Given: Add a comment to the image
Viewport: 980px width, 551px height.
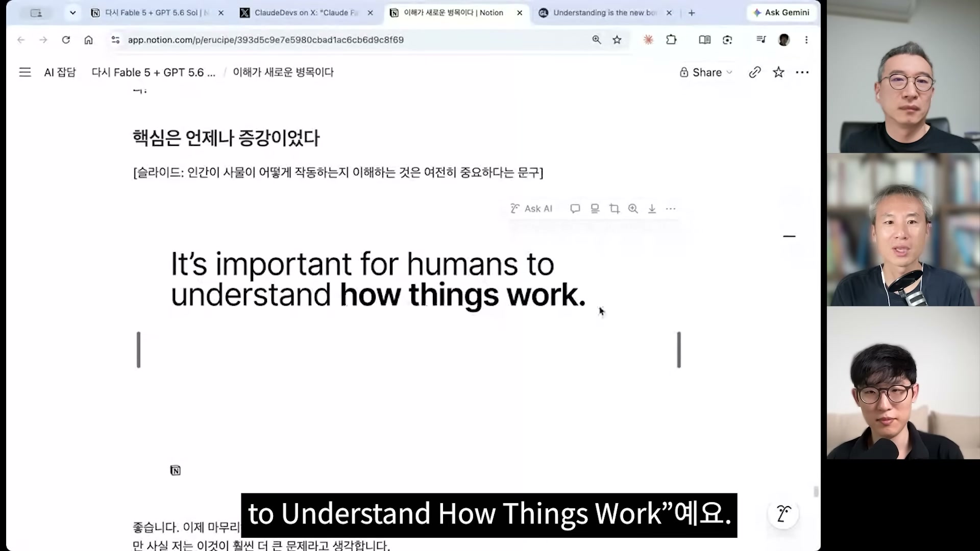Looking at the screenshot, I should [575, 209].
